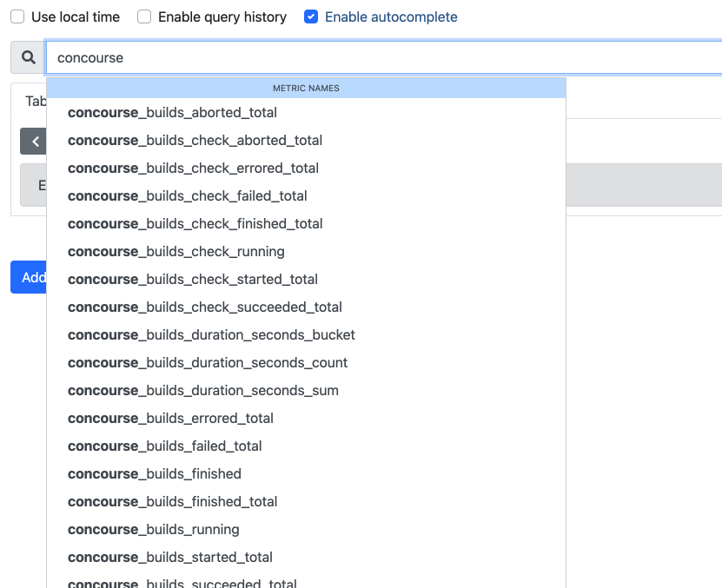Disable the Enable autocomplete checkbox
Image resolution: width=722 pixels, height=588 pixels.
(308, 17)
